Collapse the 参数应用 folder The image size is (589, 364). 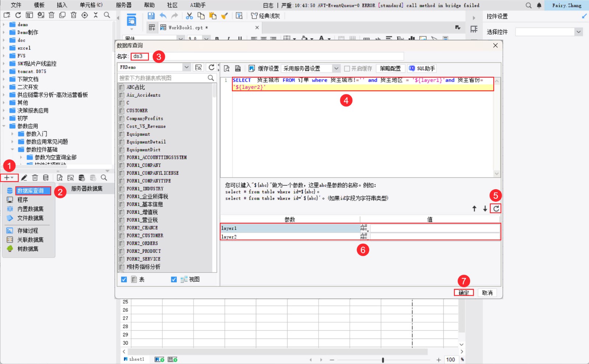[x=4, y=126]
